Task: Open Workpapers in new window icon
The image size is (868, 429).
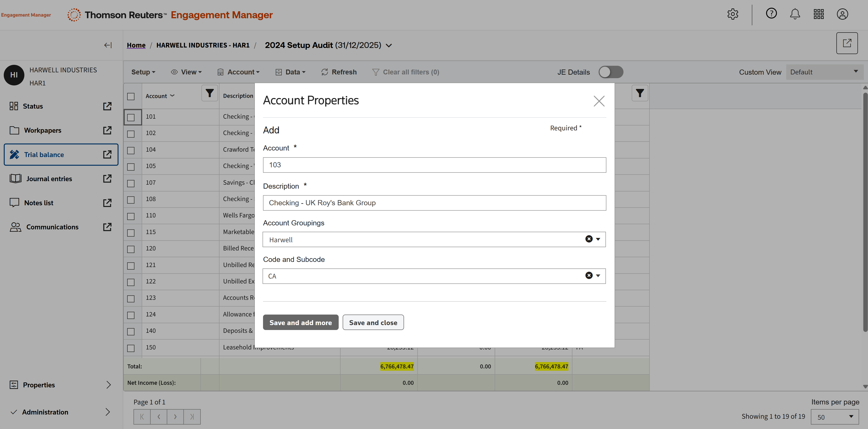Action: pyautogui.click(x=107, y=130)
